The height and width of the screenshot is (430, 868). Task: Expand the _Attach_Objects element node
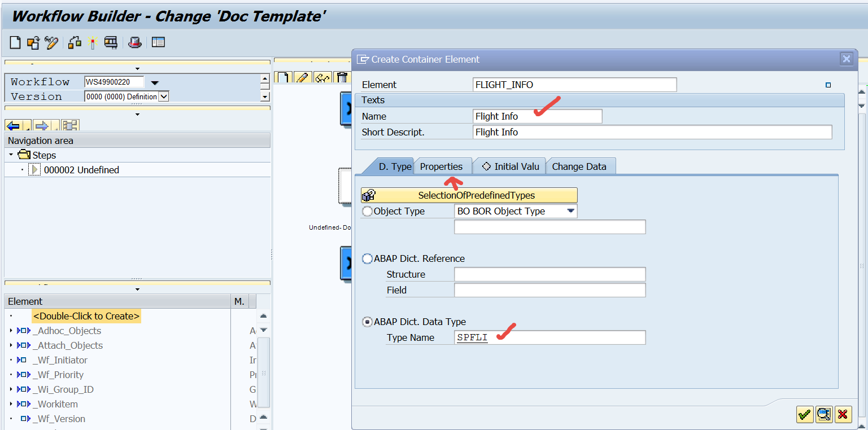pos(11,345)
